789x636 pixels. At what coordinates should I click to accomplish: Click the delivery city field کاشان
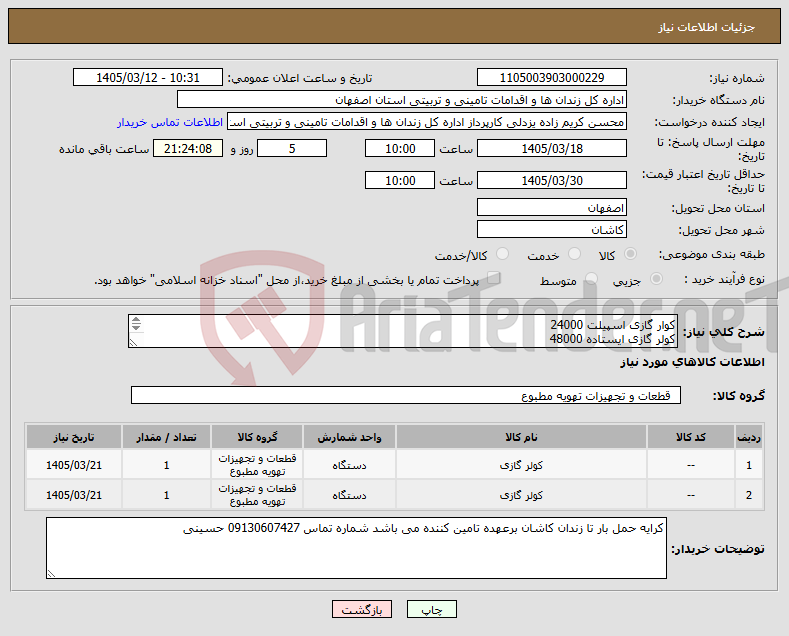tap(551, 229)
